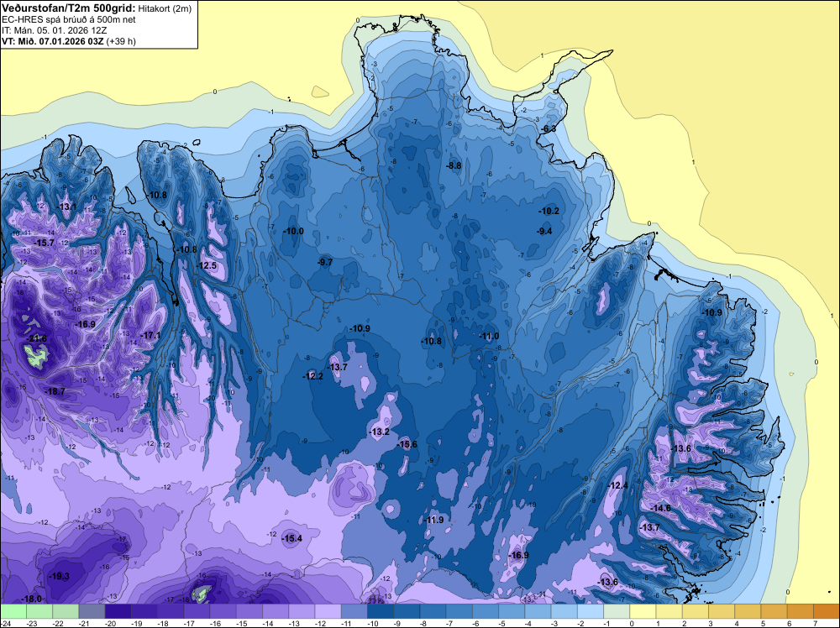This screenshot has width=840, height=628.
Task: Select the -19.3 temperature label
Action: point(59,577)
